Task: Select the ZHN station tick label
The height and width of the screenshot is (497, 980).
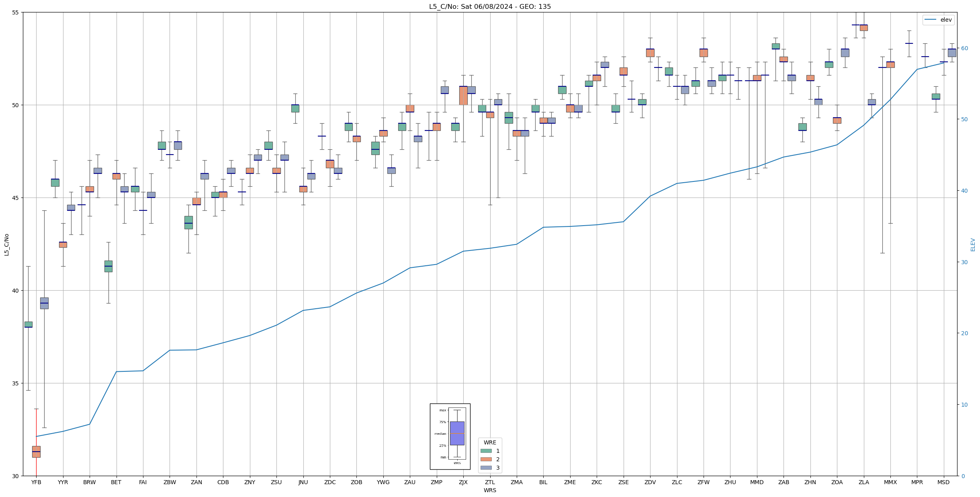Action: pyautogui.click(x=810, y=482)
